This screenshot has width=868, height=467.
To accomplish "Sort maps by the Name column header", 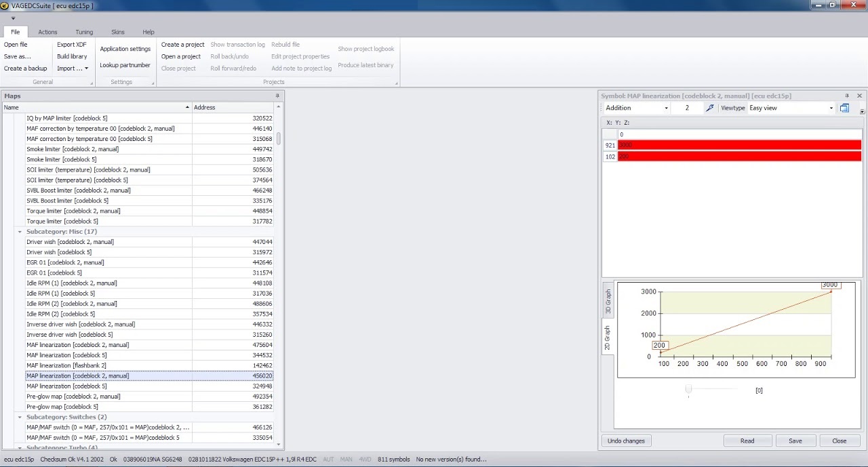I will [96, 107].
